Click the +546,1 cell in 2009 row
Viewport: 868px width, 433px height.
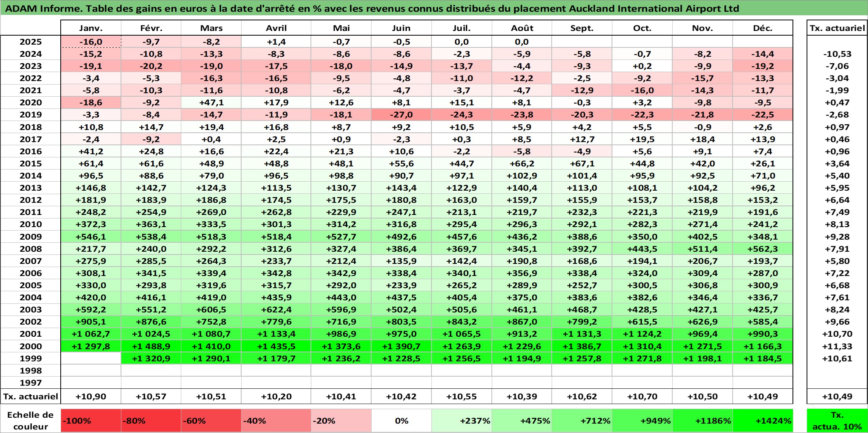91,236
